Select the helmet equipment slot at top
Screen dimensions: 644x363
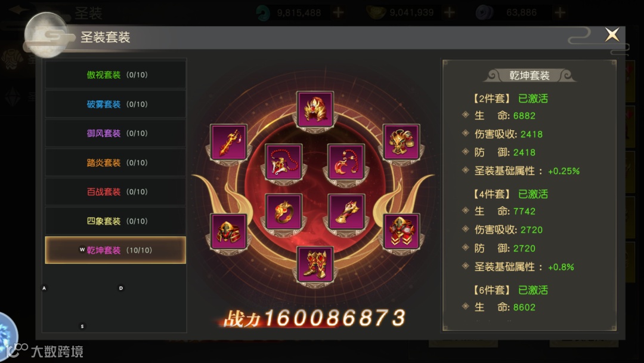(x=315, y=109)
